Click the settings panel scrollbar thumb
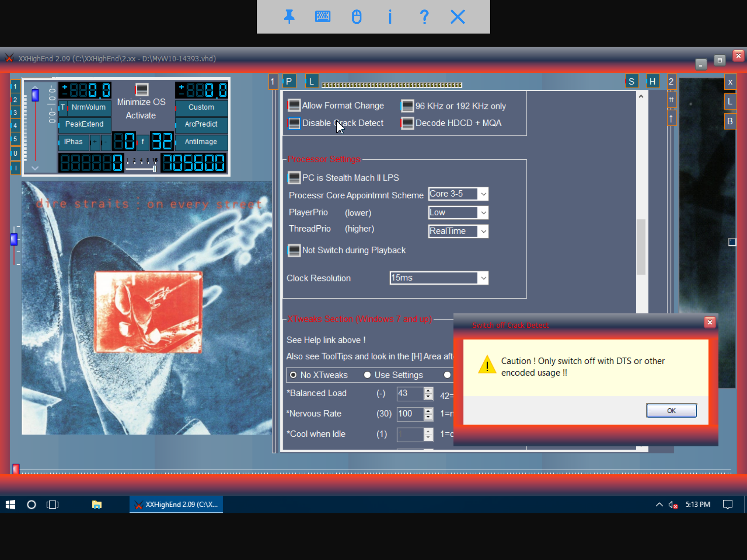Image resolution: width=747 pixels, height=560 pixels. pyautogui.click(x=641, y=247)
